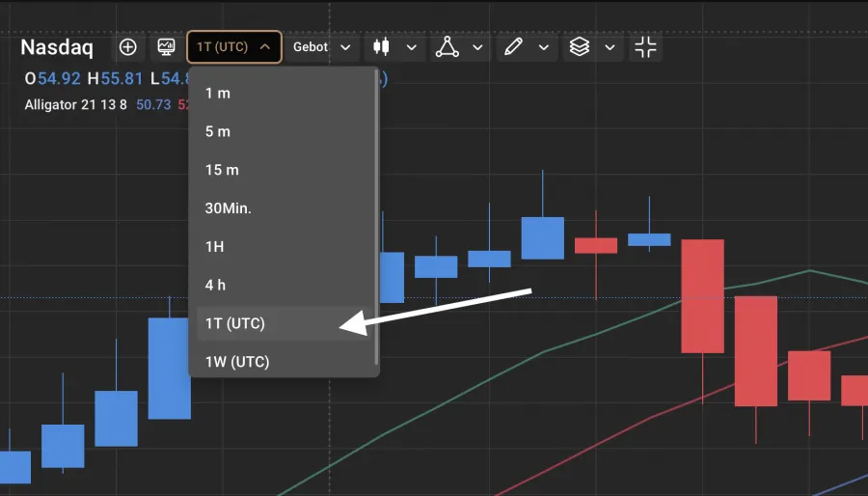
Task: Expand the layers chevron
Action: coord(610,47)
